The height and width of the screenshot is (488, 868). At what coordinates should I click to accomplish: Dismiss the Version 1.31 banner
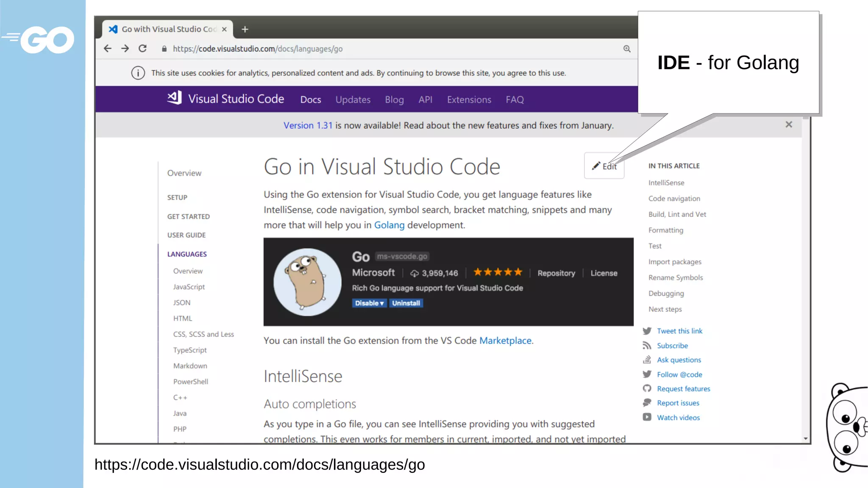788,125
